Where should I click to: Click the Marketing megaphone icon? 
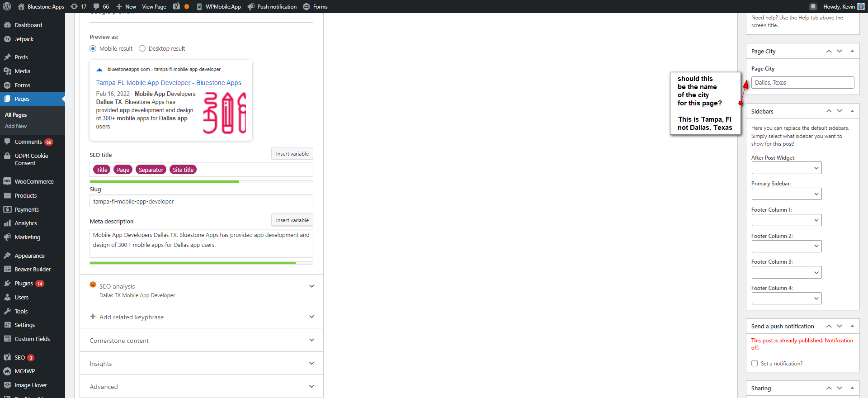(x=7, y=237)
